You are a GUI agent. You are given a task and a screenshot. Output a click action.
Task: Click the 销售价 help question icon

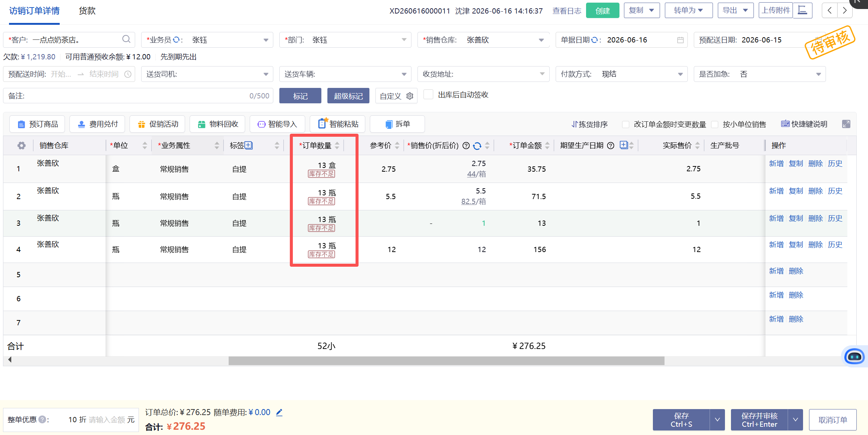[466, 146]
